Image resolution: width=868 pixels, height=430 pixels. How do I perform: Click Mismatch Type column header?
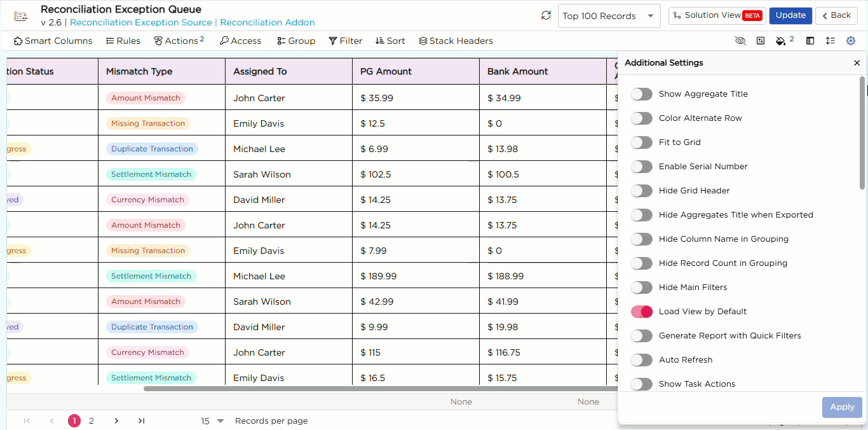click(x=161, y=71)
